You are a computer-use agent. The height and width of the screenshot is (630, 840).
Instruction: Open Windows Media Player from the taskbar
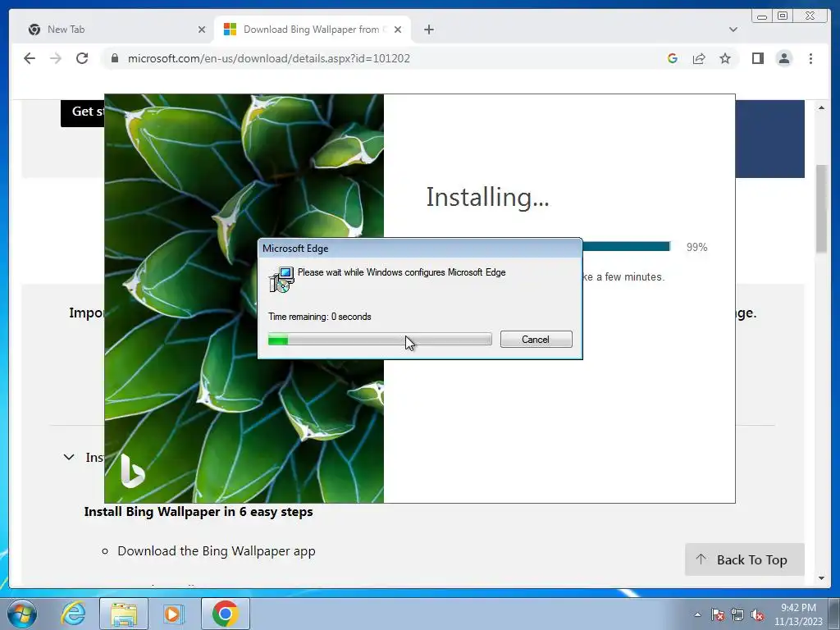(173, 614)
